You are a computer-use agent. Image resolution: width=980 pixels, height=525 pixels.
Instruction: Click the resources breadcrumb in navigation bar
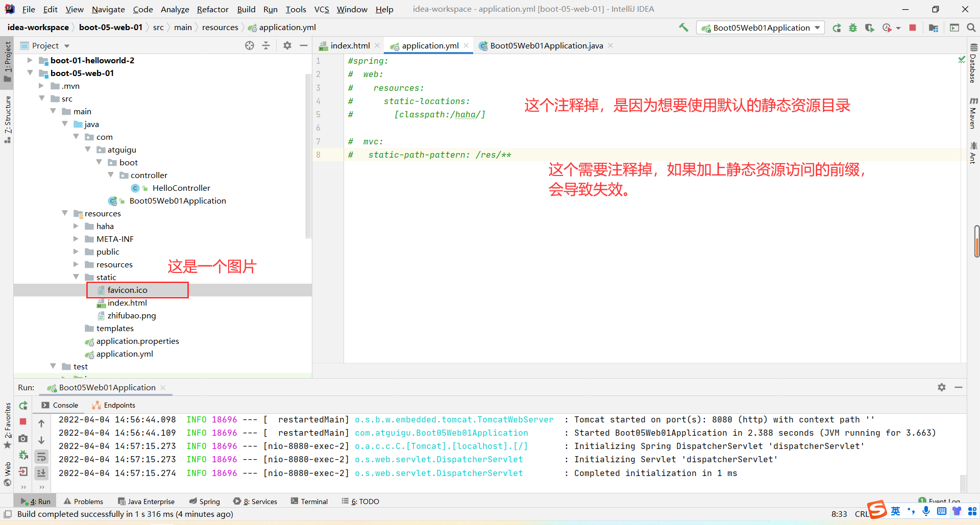[x=220, y=28]
